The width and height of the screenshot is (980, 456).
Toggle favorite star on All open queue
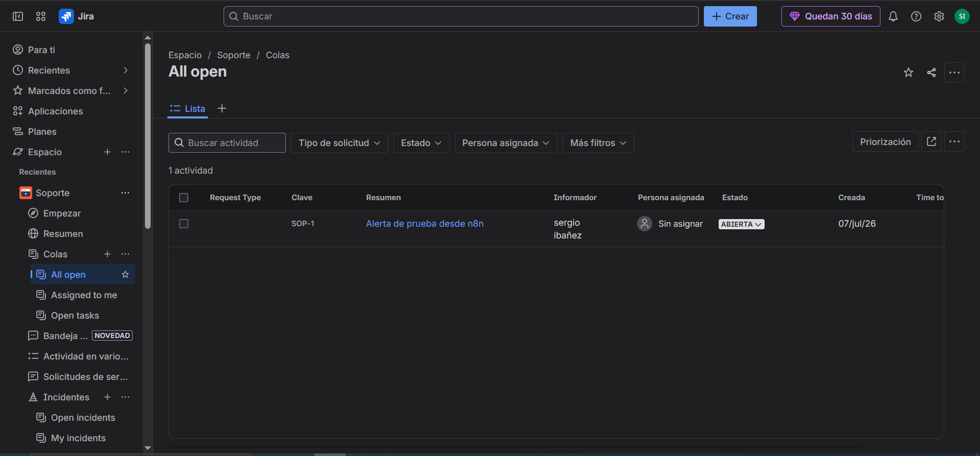[x=125, y=275]
